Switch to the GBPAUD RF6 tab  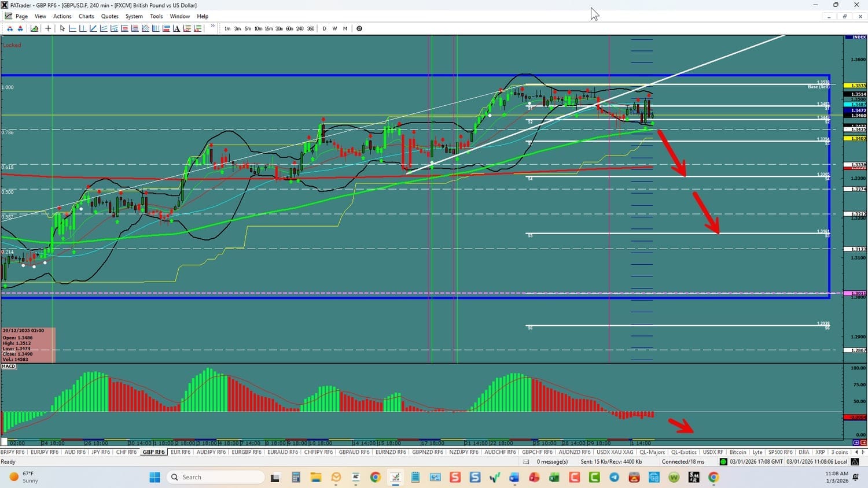coord(354,452)
